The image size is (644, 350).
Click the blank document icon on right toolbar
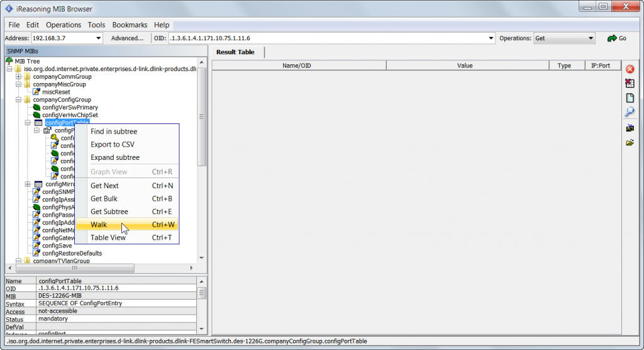[x=630, y=98]
